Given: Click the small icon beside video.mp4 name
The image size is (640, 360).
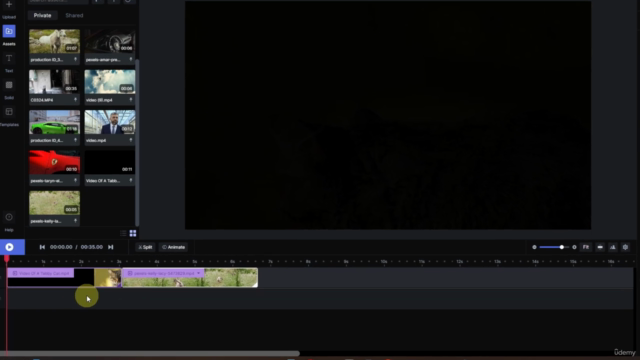Looking at the screenshot, I should pos(131,140).
